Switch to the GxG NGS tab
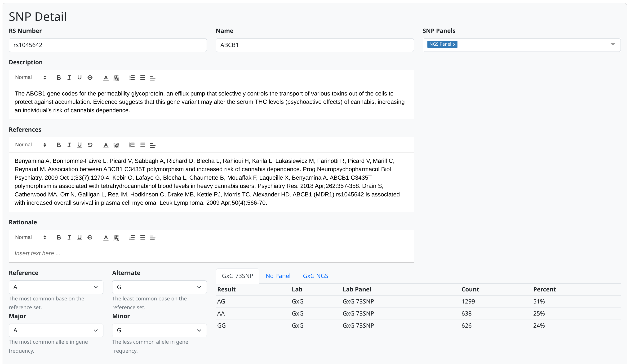The width and height of the screenshot is (630, 364). pos(315,276)
